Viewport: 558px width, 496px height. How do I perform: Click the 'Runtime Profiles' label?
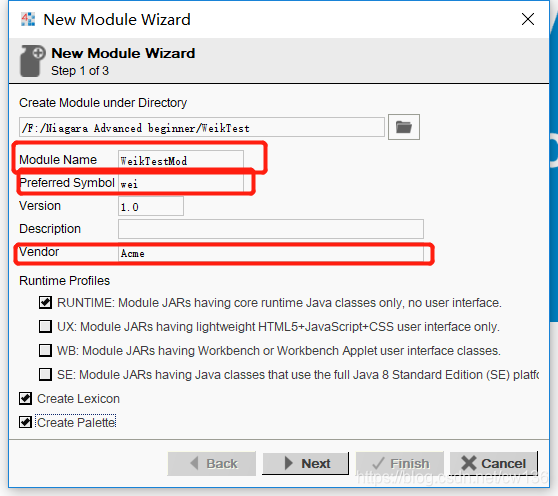[64, 281]
